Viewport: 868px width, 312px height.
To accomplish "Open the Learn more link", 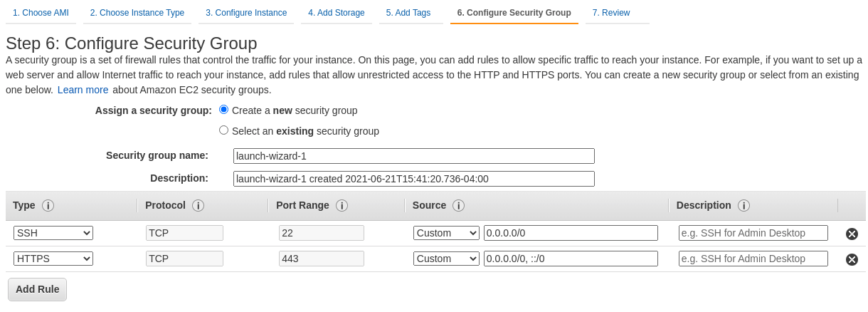I will click(x=83, y=90).
